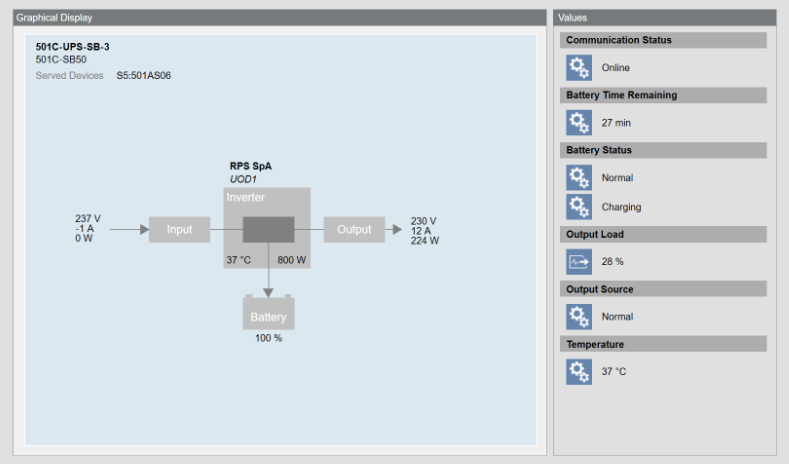Click the Battery Charging gear icon
Viewport: 789px width, 464px height.
[x=579, y=207]
